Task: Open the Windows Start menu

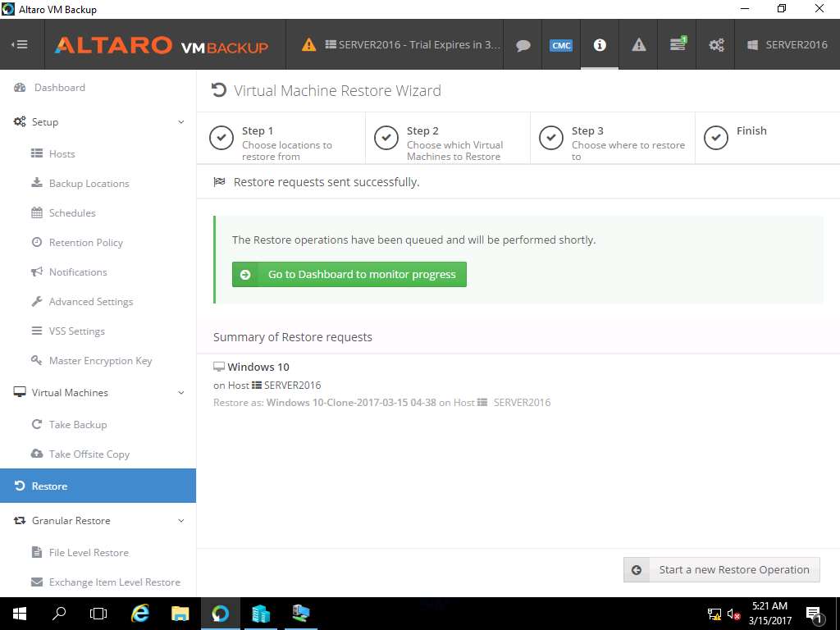Action: [x=20, y=614]
